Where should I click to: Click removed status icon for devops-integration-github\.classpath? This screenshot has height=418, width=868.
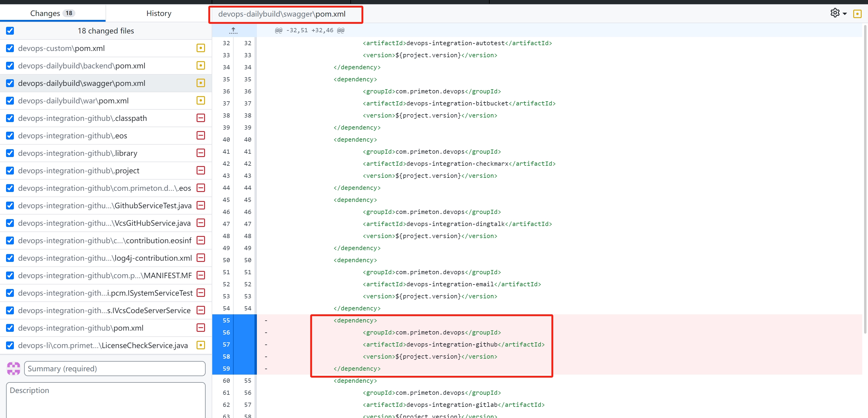tap(200, 118)
